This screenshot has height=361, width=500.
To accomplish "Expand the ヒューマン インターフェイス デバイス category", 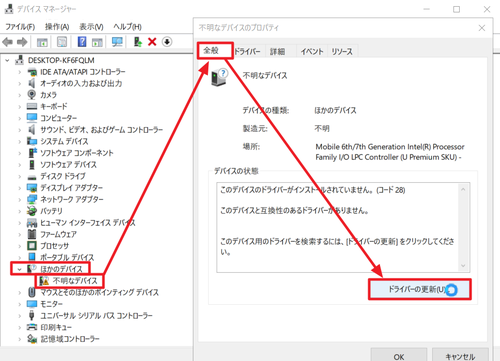I will pos(19,223).
